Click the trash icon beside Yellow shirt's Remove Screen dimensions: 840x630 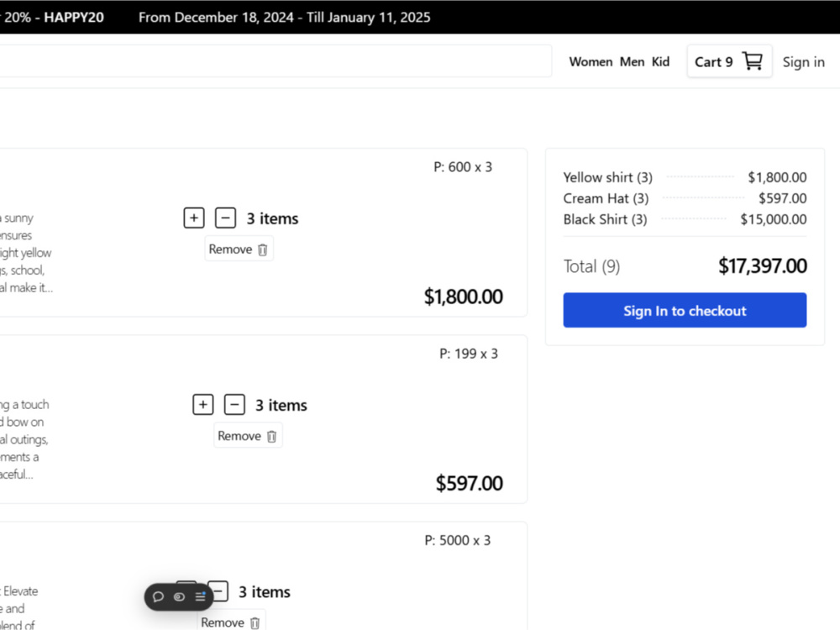coord(261,249)
